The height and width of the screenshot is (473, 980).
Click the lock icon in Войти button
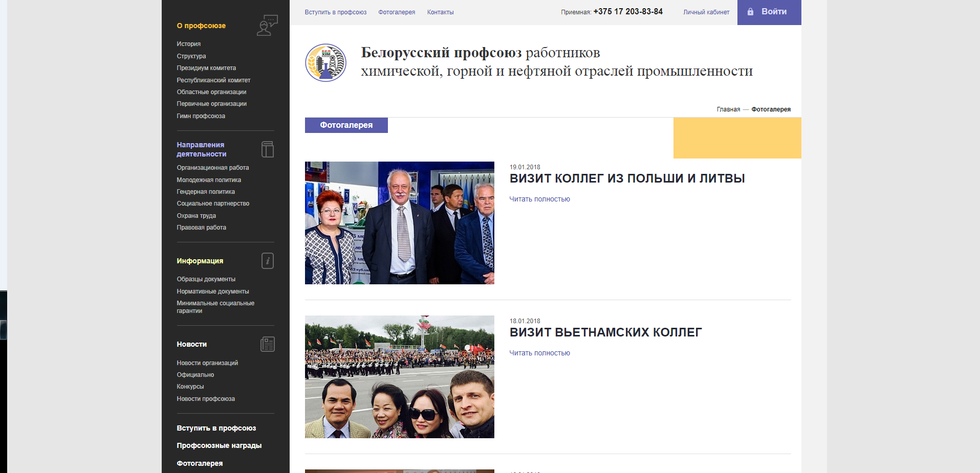pyautogui.click(x=750, y=12)
